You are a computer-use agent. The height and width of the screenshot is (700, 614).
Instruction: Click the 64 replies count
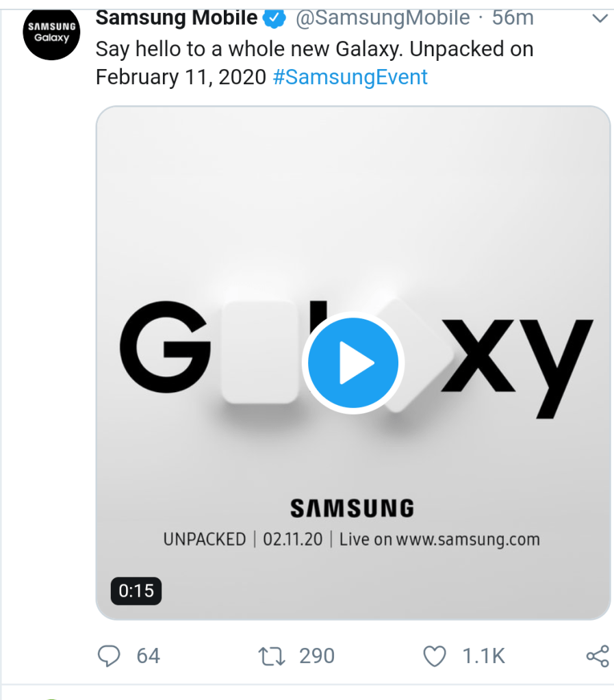(x=148, y=656)
